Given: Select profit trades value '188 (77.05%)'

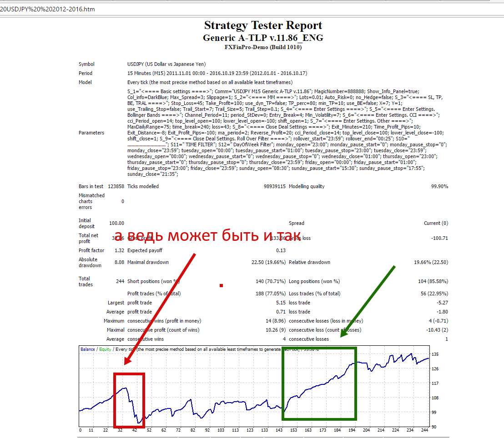Looking at the screenshot, I should [x=271, y=294].
